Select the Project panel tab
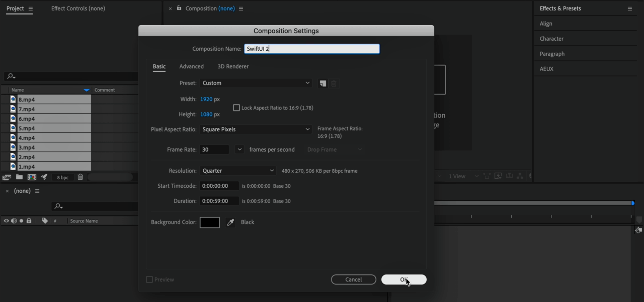 pos(15,8)
